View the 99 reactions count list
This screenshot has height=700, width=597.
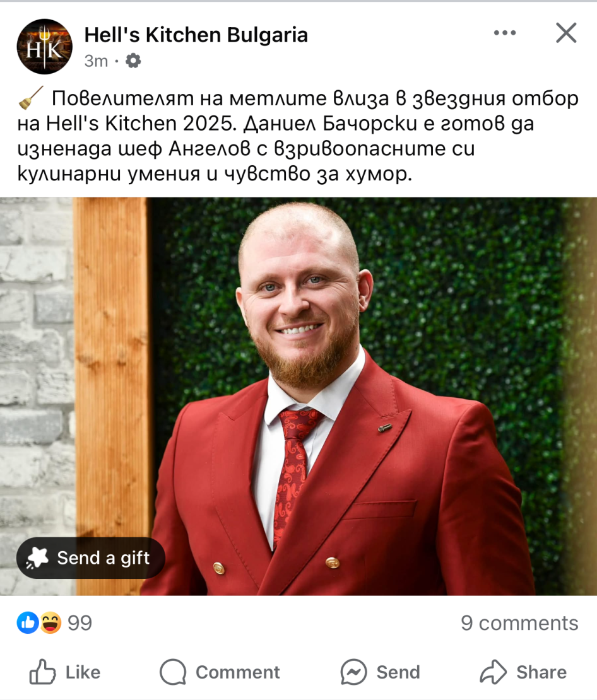click(x=80, y=623)
